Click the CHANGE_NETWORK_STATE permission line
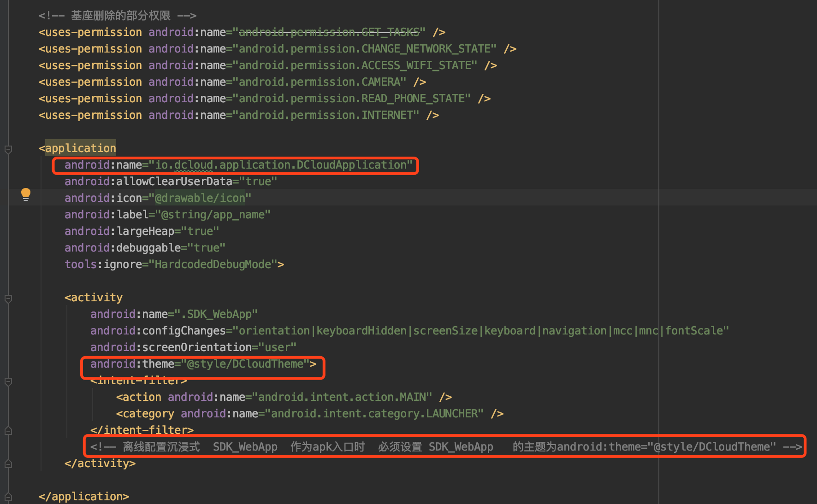Screen dimensions: 817x504 click(278, 49)
